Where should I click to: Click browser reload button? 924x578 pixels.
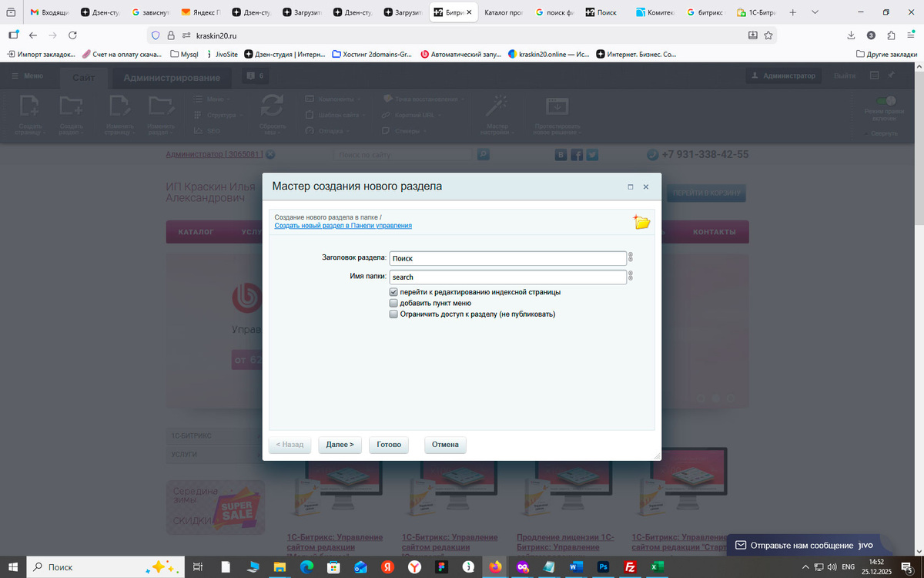tap(72, 35)
